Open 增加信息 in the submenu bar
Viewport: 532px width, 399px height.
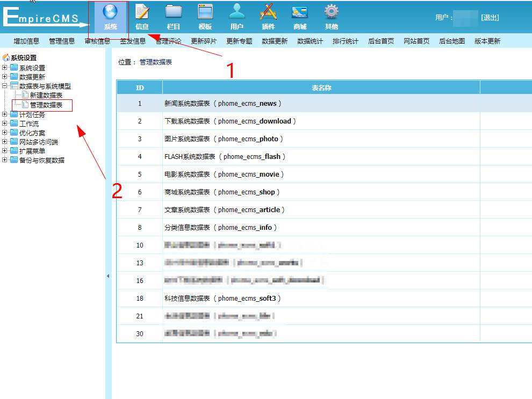(x=26, y=41)
